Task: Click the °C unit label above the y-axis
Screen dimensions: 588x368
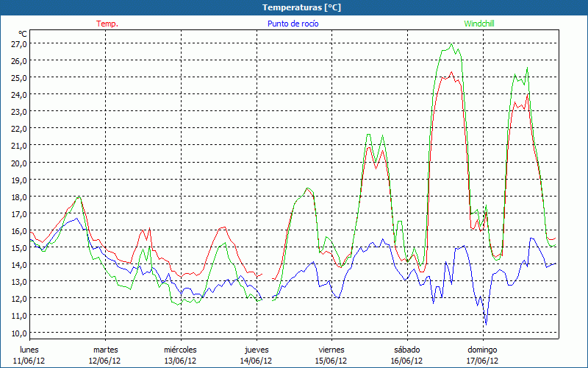Action: (x=23, y=33)
